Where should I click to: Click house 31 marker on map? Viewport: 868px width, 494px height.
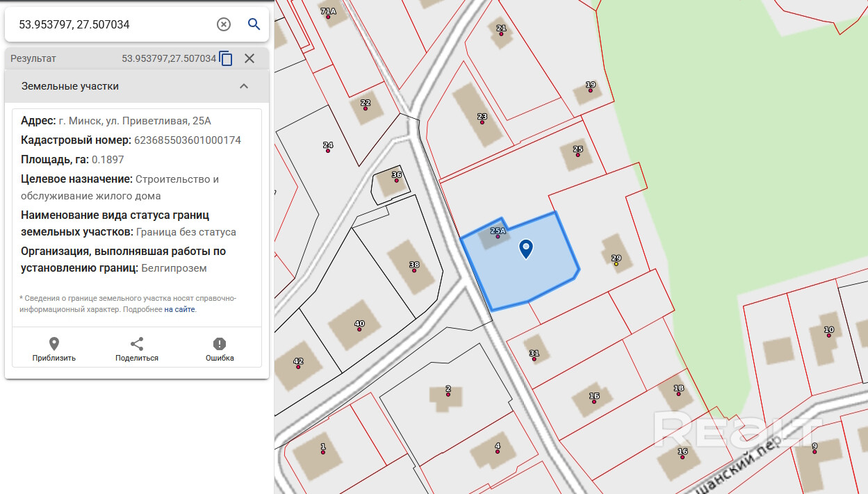pyautogui.click(x=534, y=359)
